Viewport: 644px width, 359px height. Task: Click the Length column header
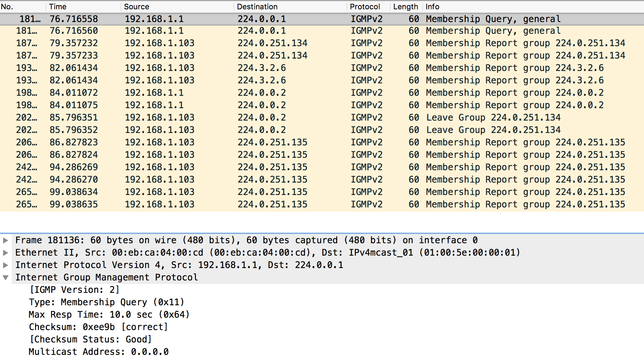(x=405, y=7)
